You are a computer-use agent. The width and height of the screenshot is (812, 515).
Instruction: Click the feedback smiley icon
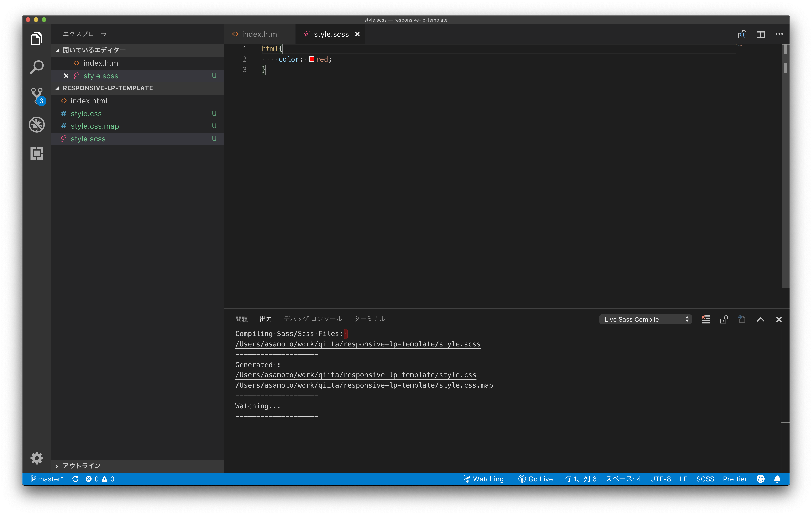pyautogui.click(x=760, y=479)
